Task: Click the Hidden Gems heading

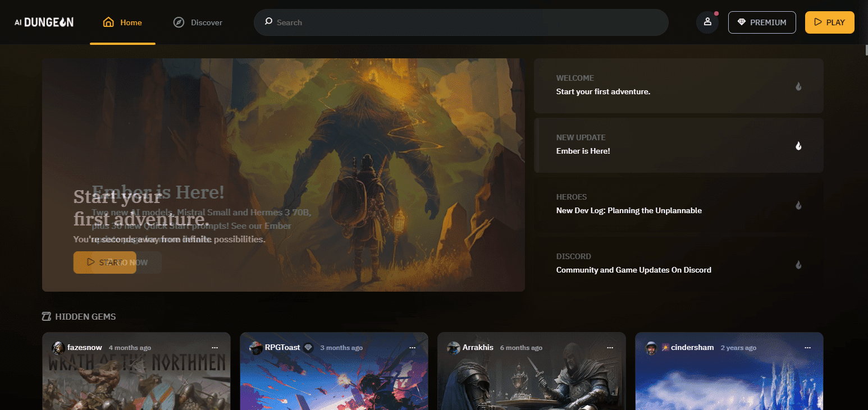Action: [85, 316]
